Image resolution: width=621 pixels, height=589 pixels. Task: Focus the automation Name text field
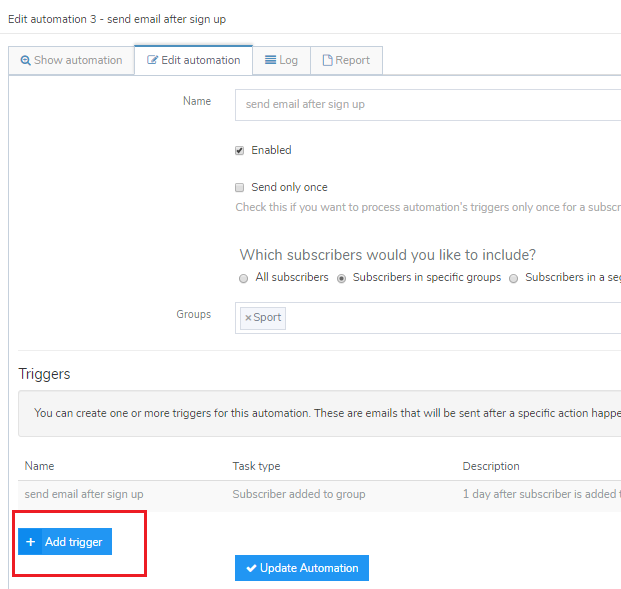pos(428,105)
